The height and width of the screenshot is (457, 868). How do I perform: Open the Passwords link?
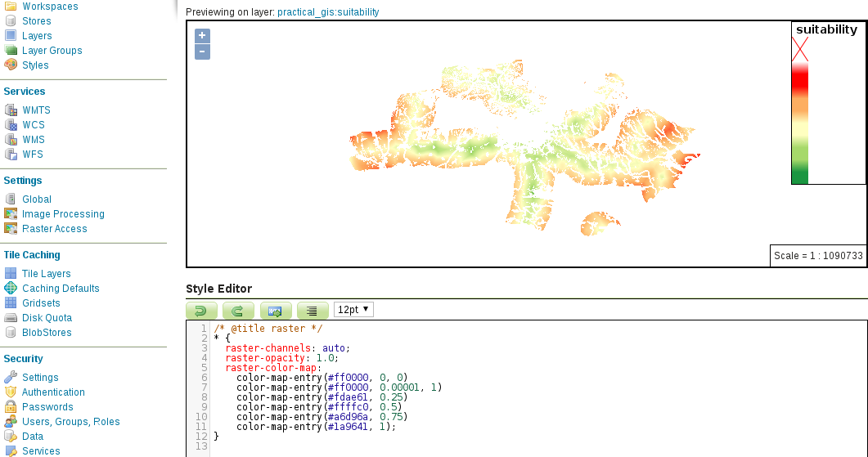tap(47, 406)
